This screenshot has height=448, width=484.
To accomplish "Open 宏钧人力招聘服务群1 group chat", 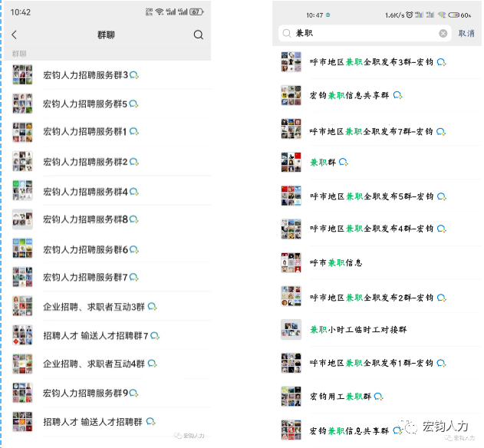I will coord(107,132).
